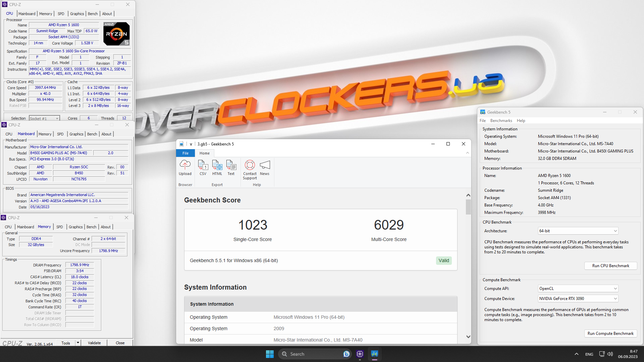This screenshot has width=644, height=362.
Task: Switch to CPU-Z from the taskbar
Action: click(x=360, y=354)
